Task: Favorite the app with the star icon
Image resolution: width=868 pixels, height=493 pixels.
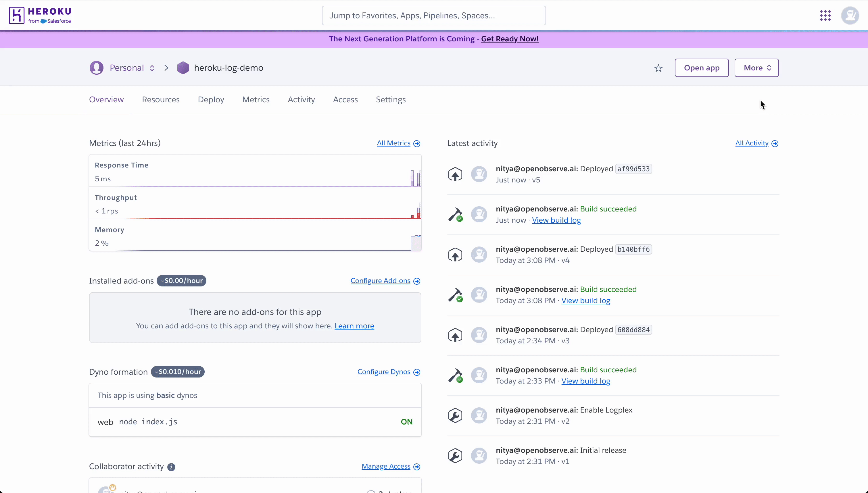Action: coord(658,68)
